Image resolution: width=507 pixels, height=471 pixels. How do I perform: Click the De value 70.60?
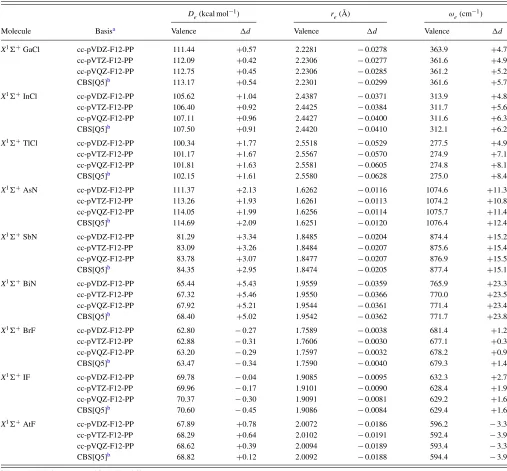pyautogui.click(x=186, y=410)
